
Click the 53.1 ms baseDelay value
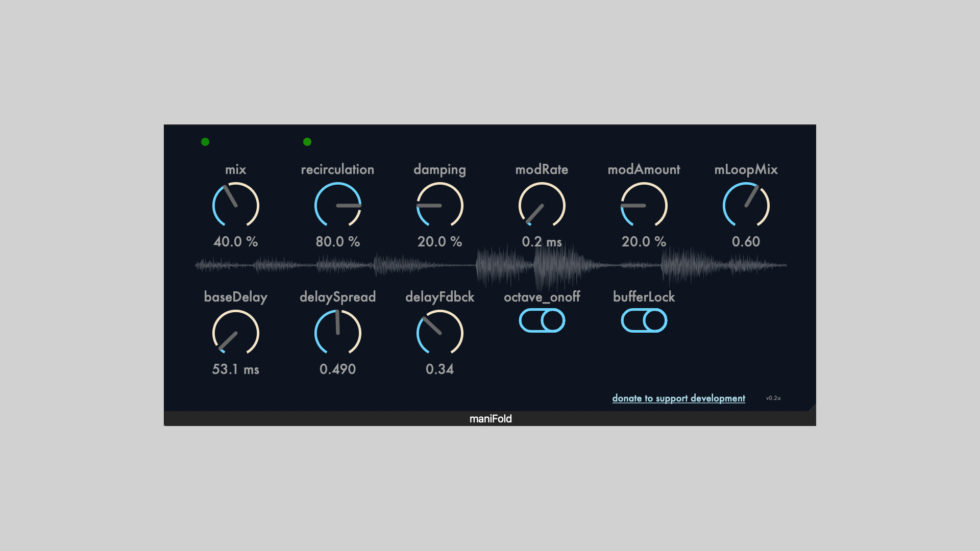(x=236, y=369)
